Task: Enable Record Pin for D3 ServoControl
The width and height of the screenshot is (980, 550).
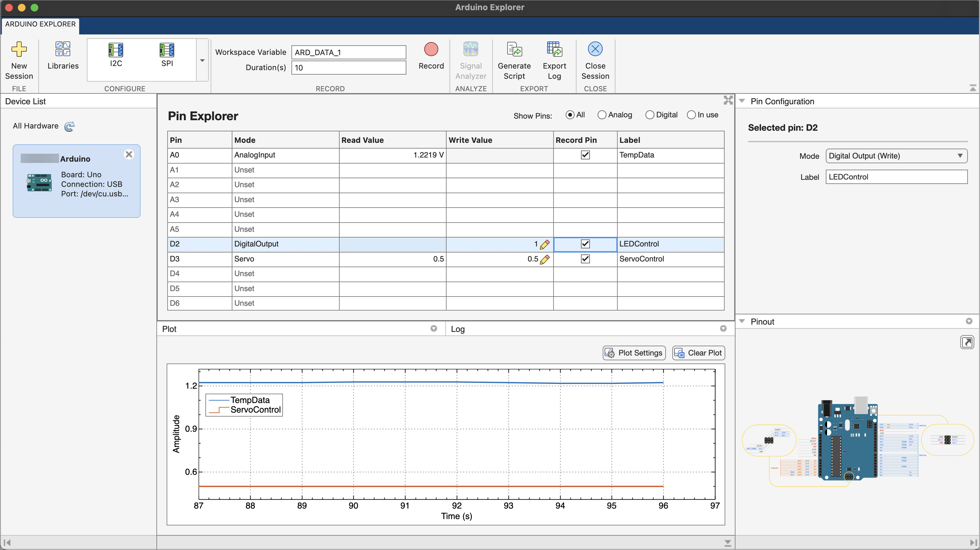Action: 585,259
